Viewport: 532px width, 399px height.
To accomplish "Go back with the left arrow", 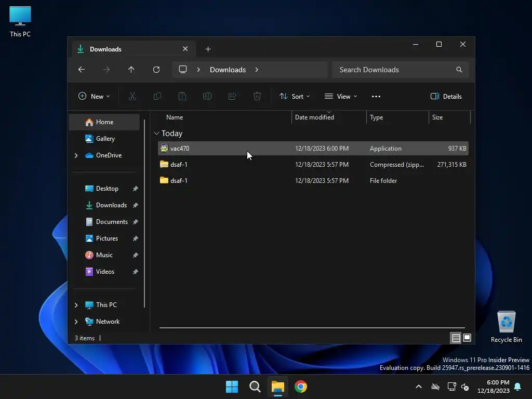I will coord(82,70).
